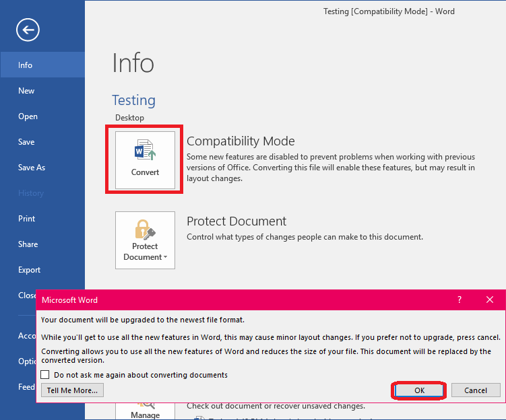Go back using the circled arrow
The image size is (506, 420).
pyautogui.click(x=28, y=30)
